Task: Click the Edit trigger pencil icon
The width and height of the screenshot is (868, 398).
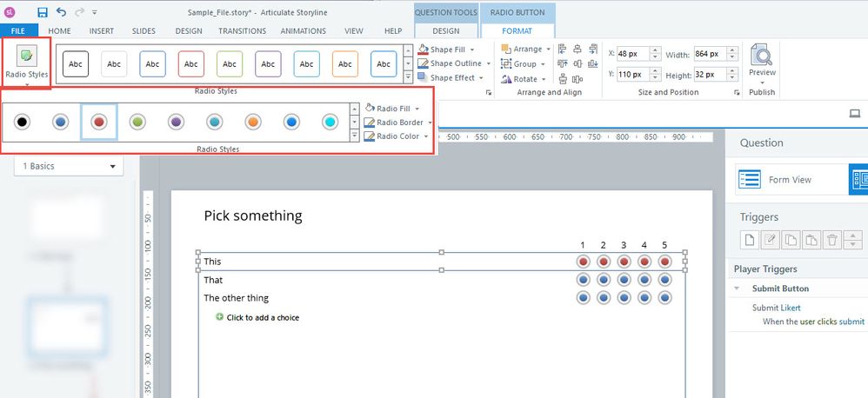Action: (x=771, y=239)
